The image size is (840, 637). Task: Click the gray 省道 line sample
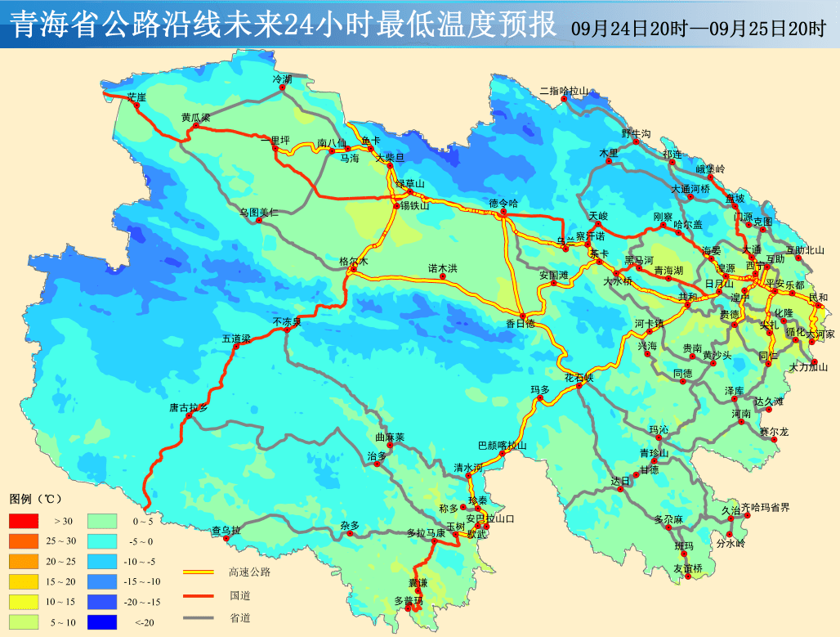[x=199, y=617]
